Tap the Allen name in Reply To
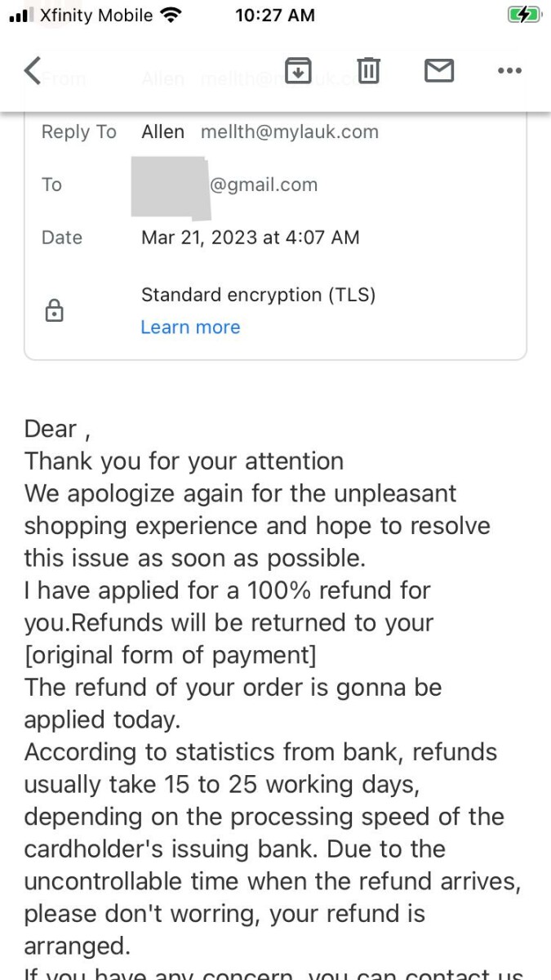The image size is (551, 980). (x=162, y=131)
